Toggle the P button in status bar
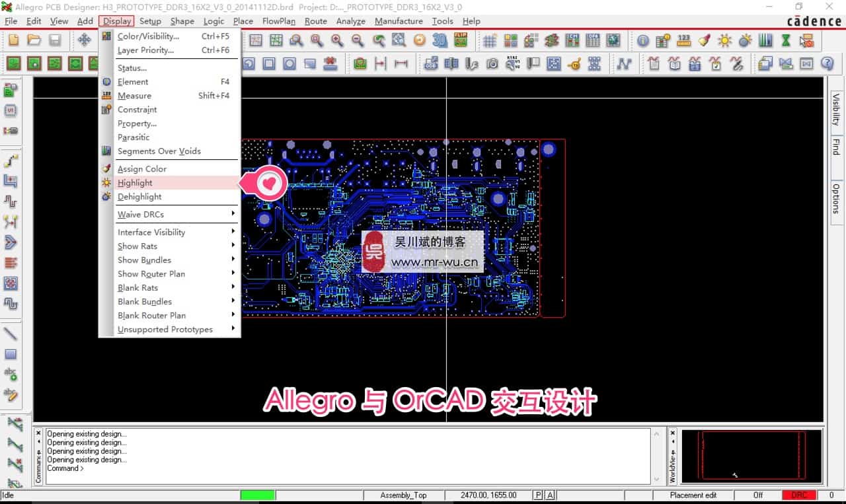The width and height of the screenshot is (846, 504). [539, 495]
